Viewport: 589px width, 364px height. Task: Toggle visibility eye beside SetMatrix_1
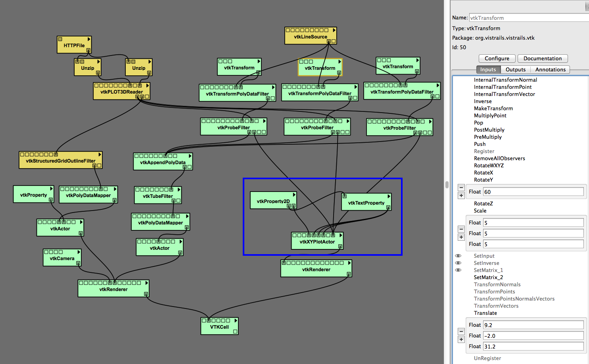click(x=458, y=270)
